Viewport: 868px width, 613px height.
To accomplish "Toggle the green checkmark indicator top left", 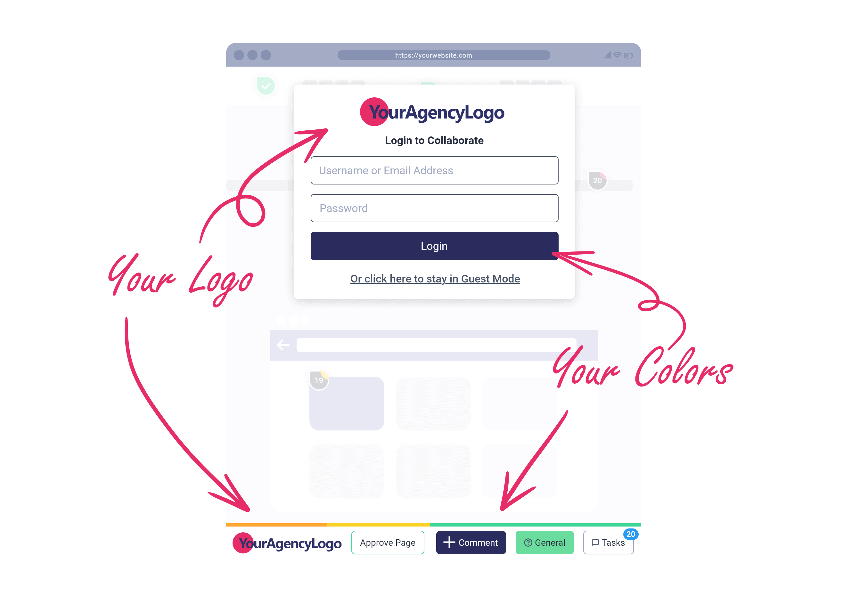I will tap(266, 87).
